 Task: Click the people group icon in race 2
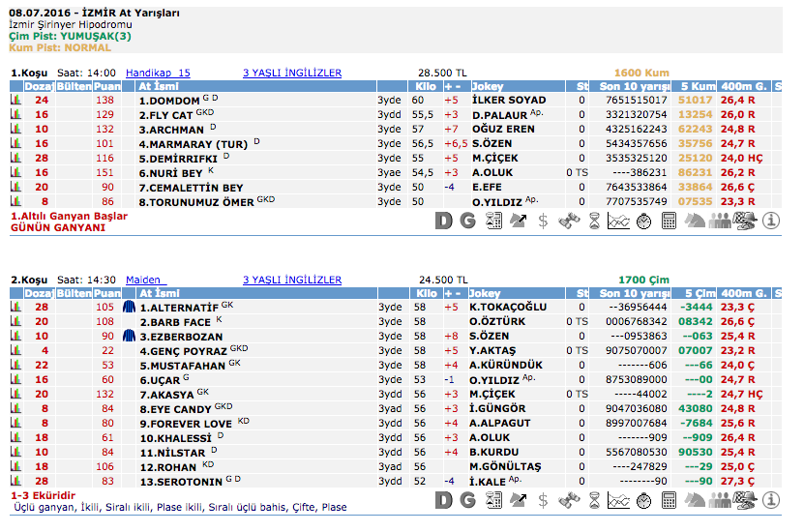(x=719, y=500)
